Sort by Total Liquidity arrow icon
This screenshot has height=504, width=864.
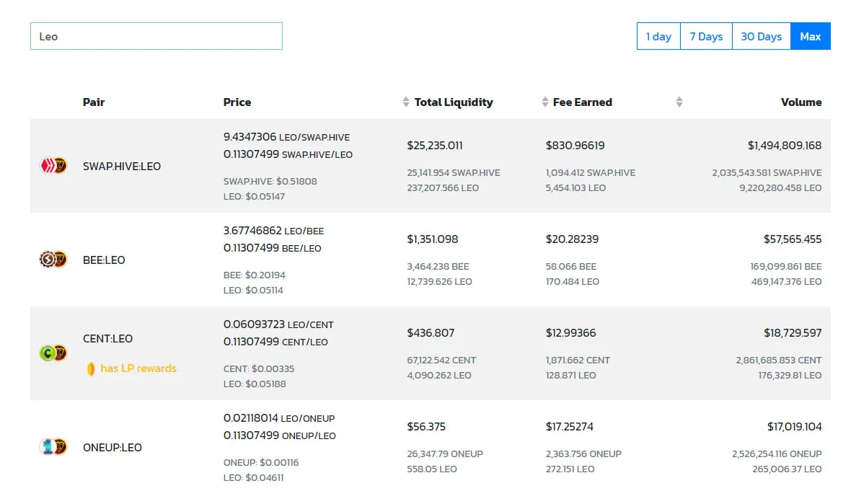[406, 102]
